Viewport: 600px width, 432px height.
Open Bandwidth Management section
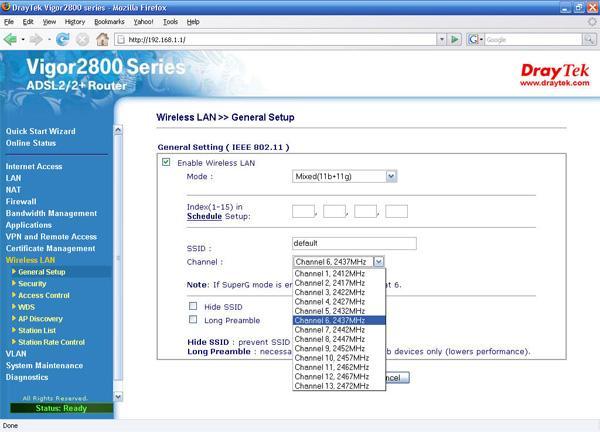point(51,213)
